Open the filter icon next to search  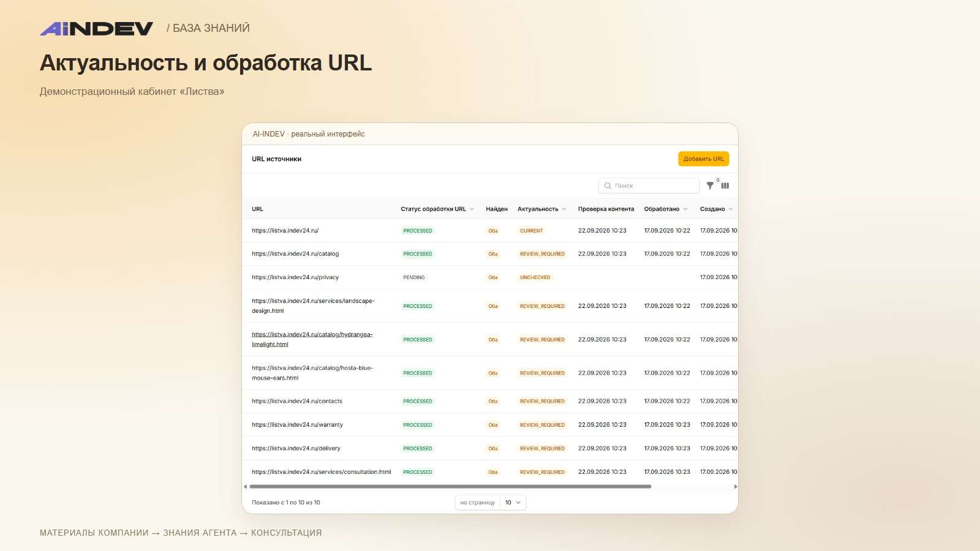[x=710, y=186]
